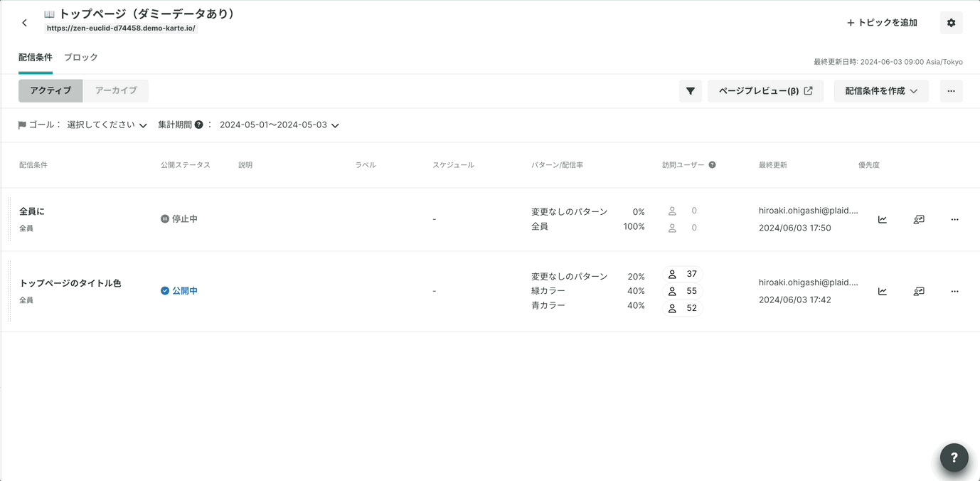Click the published check icon 公開中
Screen dimensions: 980x481
coord(165,291)
